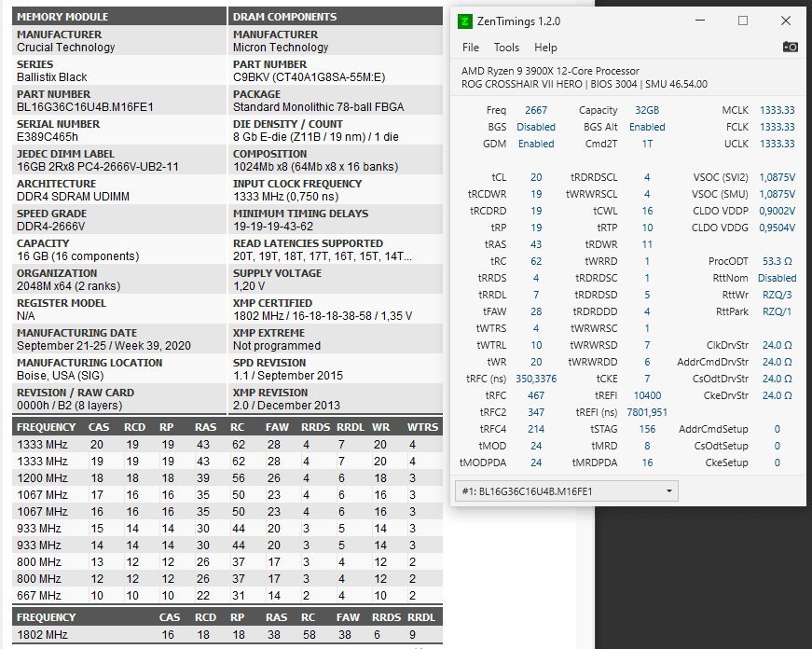Viewport: 812px width, 649px height.
Task: Minimize the ZenTimings window
Action: click(700, 21)
